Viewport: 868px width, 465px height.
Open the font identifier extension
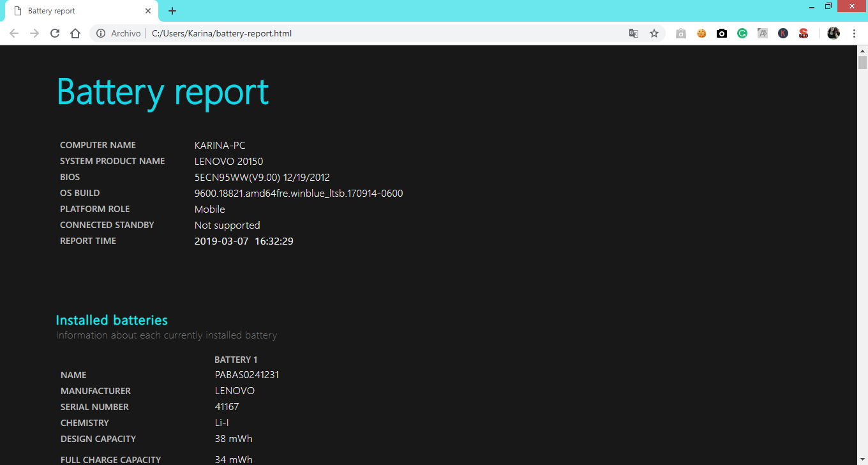tap(763, 33)
